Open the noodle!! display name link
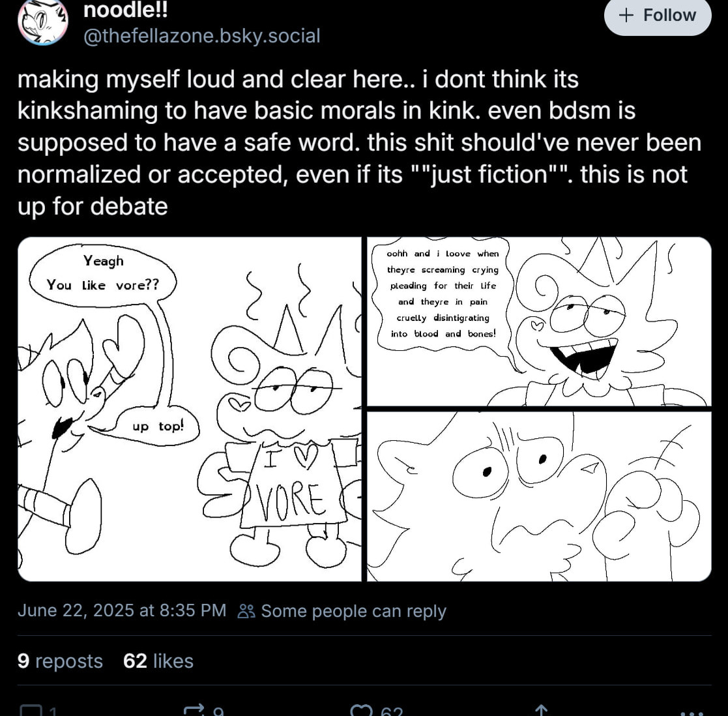Screen dimensions: 728x716 [x=125, y=10]
